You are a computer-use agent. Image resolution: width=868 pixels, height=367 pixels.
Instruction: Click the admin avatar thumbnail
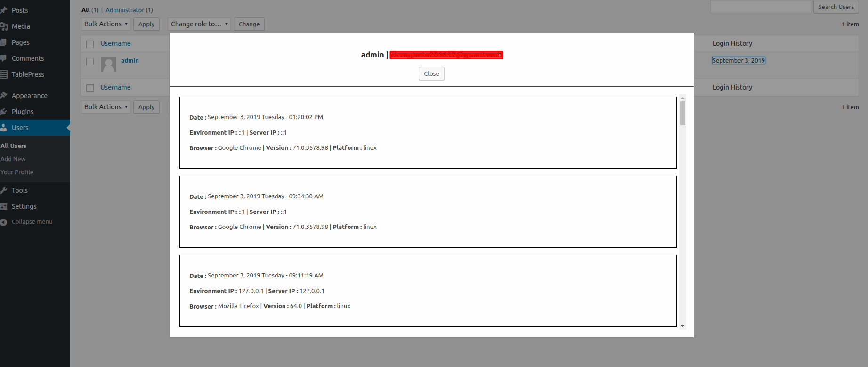(x=109, y=64)
